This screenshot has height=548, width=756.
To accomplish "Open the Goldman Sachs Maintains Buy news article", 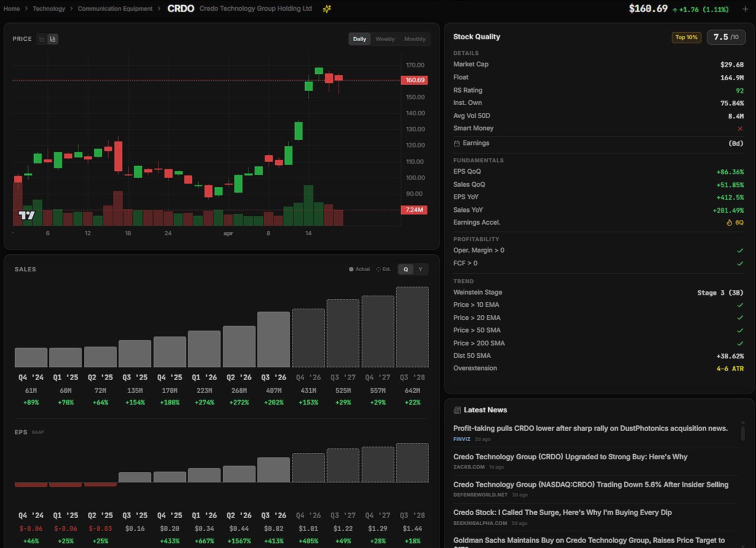I will click(x=589, y=540).
